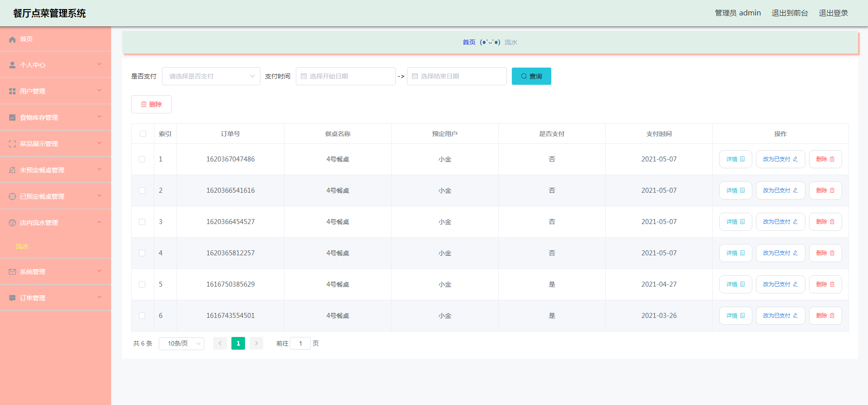This screenshot has height=405, width=868.
Task: Click the calendar icon in end date field
Action: (415, 76)
